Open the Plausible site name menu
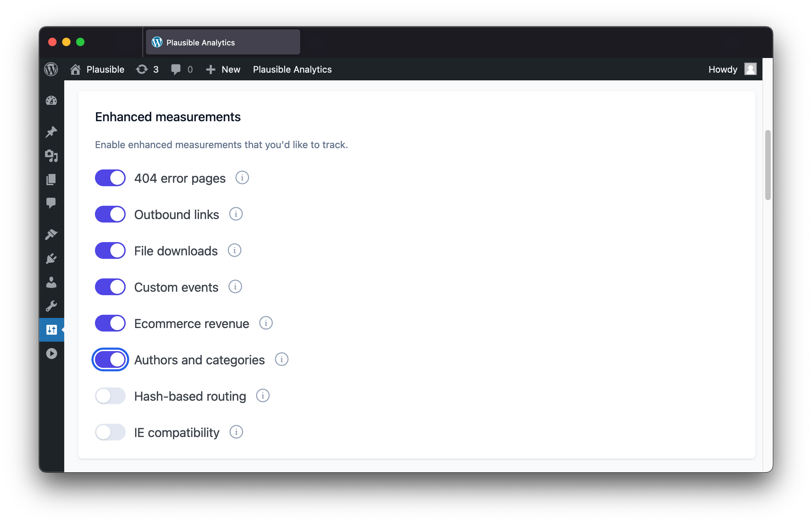The image size is (812, 524). pos(105,70)
